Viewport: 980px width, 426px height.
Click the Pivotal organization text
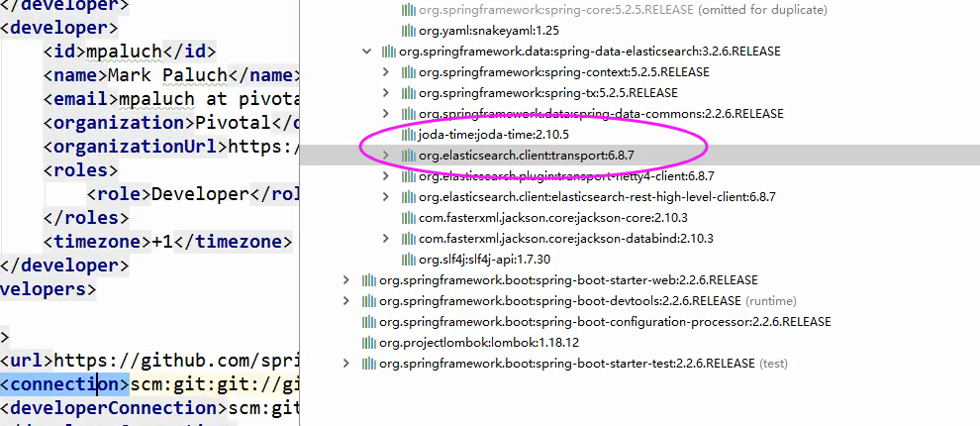[233, 123]
